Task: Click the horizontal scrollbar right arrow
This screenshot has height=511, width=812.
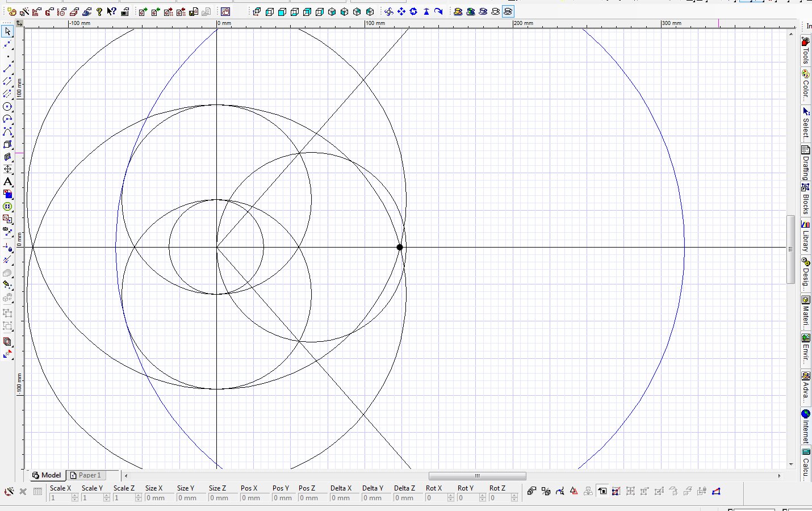Action: coord(779,476)
